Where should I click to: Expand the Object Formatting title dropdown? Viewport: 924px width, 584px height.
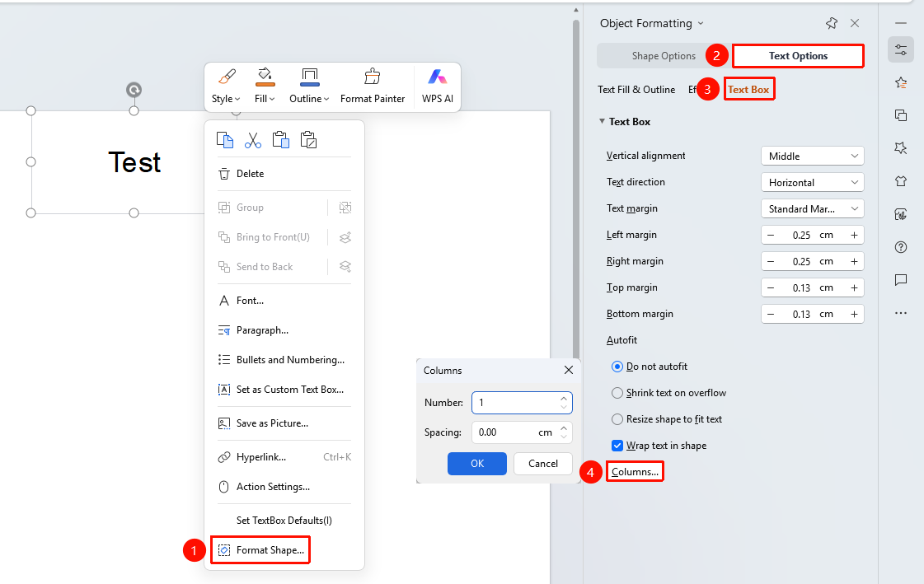(x=701, y=24)
